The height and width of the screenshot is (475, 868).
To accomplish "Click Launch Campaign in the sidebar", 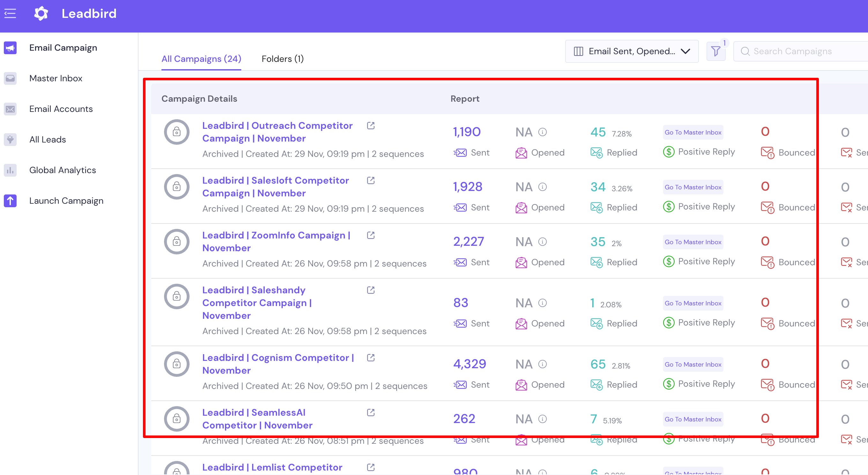I will click(66, 201).
